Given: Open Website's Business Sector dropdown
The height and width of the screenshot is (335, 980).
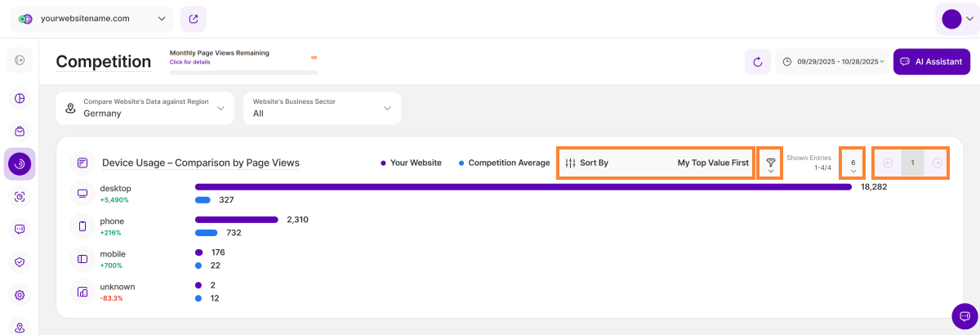Looking at the screenshot, I should [x=322, y=108].
